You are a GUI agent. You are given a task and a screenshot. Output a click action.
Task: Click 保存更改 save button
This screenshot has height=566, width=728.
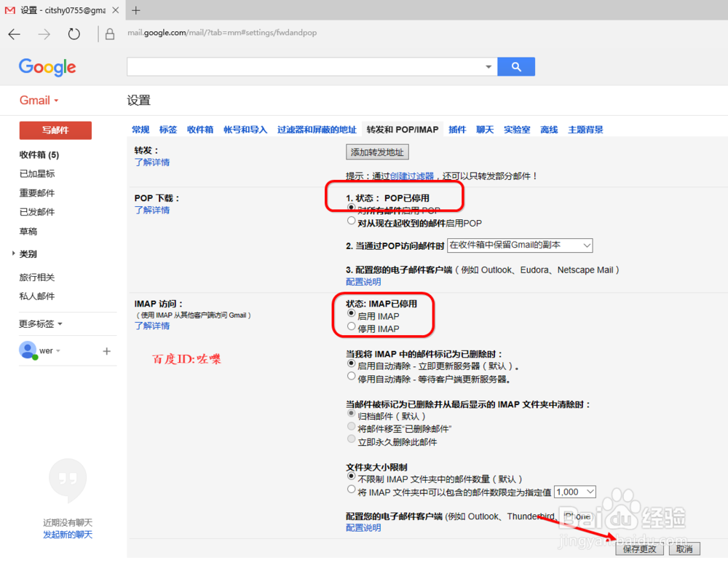639,549
